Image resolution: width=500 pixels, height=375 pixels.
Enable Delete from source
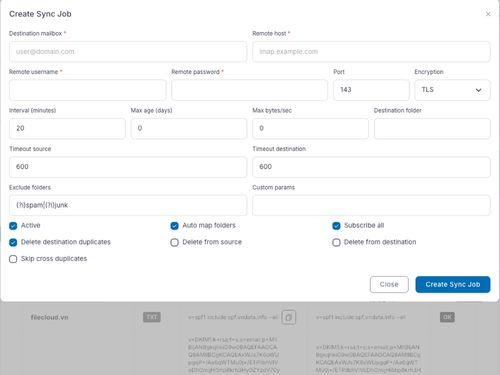pyautogui.click(x=174, y=242)
